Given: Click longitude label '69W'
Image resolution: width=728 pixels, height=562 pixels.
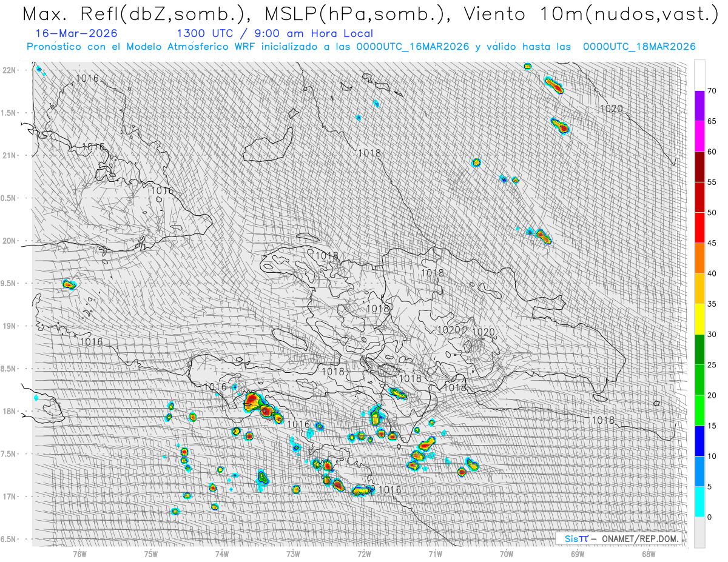Looking at the screenshot, I should point(578,554).
